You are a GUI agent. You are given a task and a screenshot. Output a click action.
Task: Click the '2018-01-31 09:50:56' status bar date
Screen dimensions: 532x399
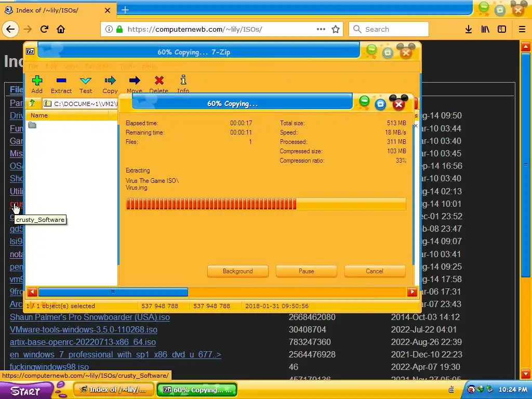(x=277, y=306)
